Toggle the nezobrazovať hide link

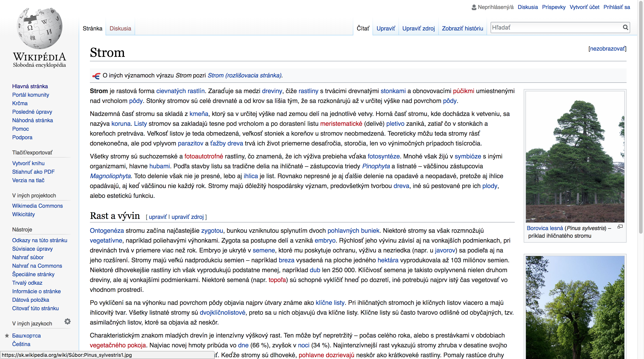pyautogui.click(x=607, y=49)
